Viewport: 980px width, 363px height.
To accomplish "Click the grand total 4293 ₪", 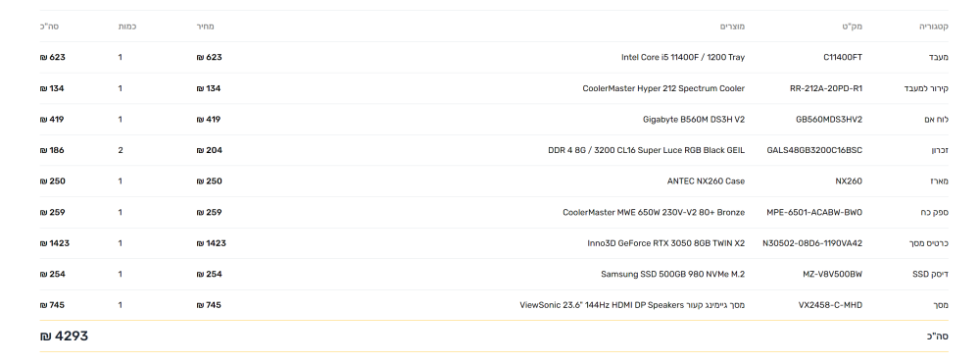I will [64, 337].
